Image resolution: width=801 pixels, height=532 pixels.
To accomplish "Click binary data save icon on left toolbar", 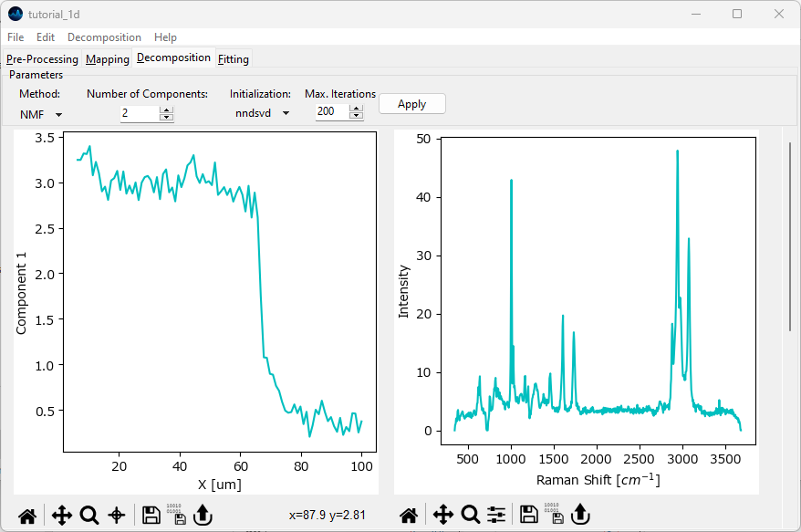I will [175, 515].
